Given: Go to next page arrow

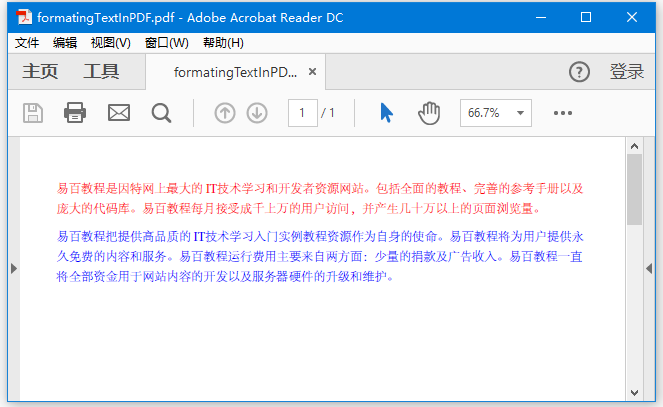Looking at the screenshot, I should tap(257, 113).
